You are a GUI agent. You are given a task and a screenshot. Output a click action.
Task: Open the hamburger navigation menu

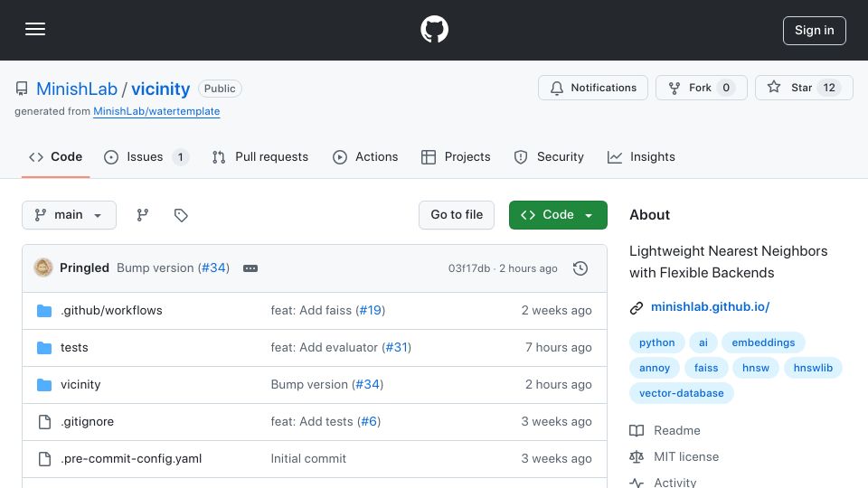pyautogui.click(x=35, y=29)
